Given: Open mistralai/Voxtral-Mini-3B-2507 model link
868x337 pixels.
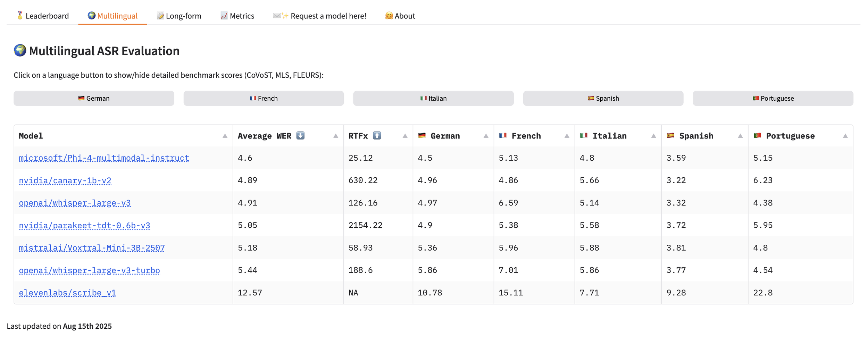Looking at the screenshot, I should tap(92, 248).
